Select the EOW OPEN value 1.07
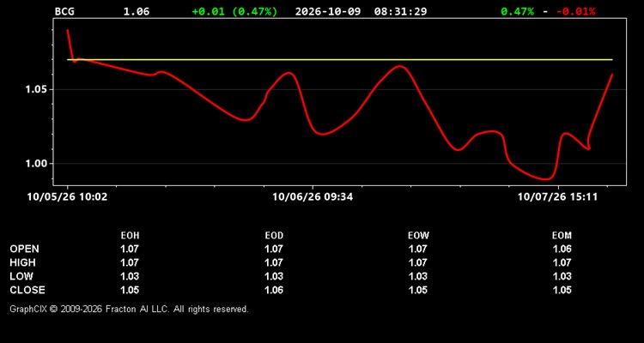Image resolution: width=644 pixels, height=343 pixels. [418, 249]
